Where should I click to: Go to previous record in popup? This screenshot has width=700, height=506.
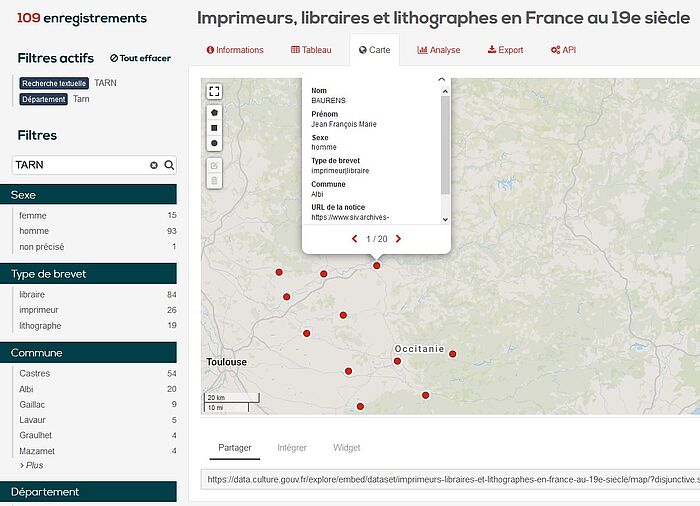[354, 239]
